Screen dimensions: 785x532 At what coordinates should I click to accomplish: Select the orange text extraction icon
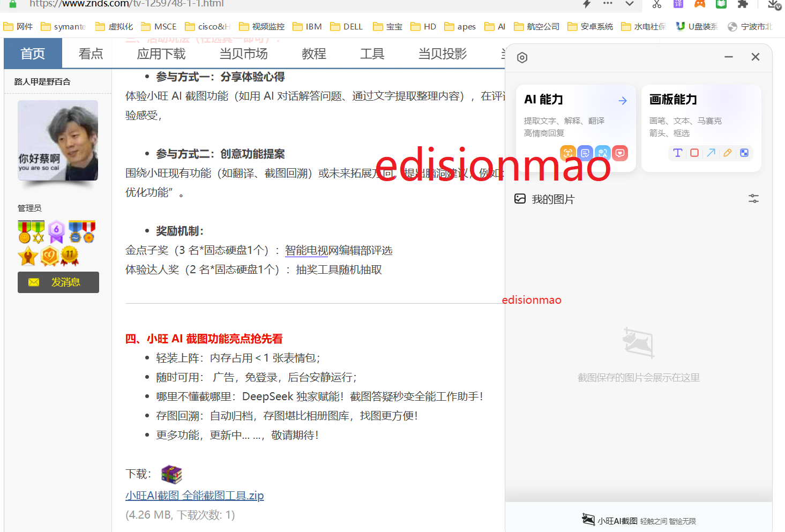pos(568,153)
